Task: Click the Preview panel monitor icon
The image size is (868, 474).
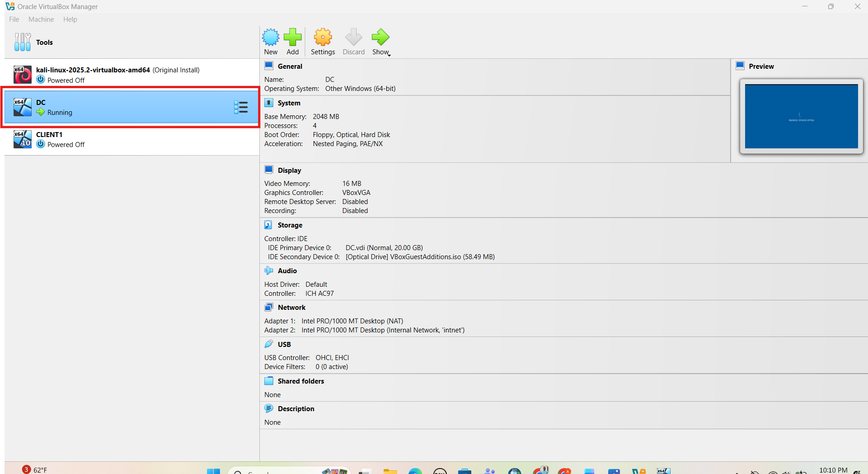Action: pos(740,66)
